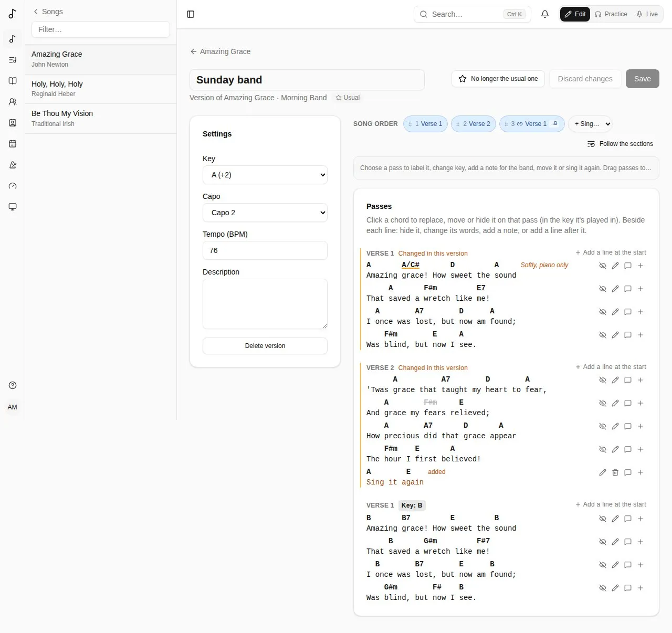The image size is (672, 633).
Task: Open the help question mark icon
Action: pyautogui.click(x=13, y=385)
